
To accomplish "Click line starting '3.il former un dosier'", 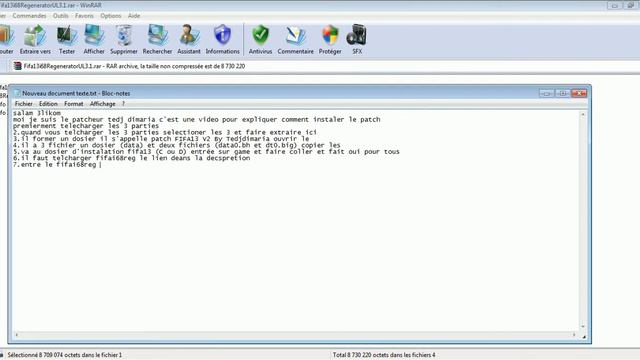I will (161, 139).
